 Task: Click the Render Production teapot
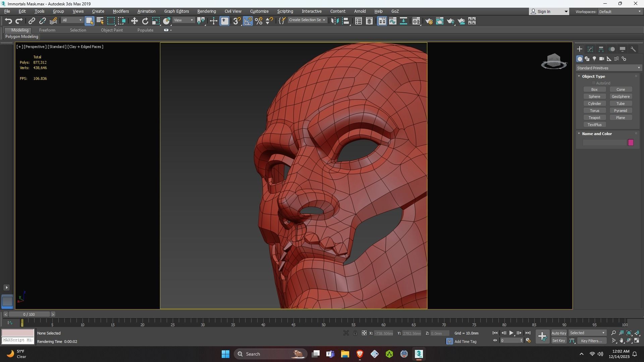pyautogui.click(x=450, y=21)
